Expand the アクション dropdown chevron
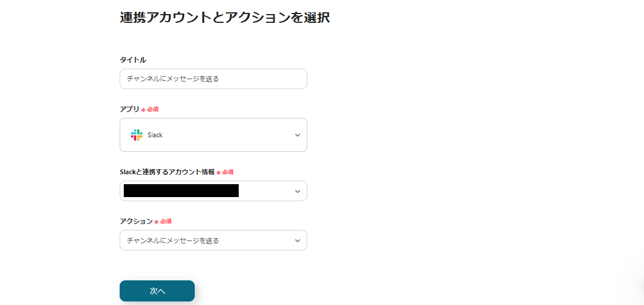Image resolution: width=644 pixels, height=305 pixels. point(297,240)
